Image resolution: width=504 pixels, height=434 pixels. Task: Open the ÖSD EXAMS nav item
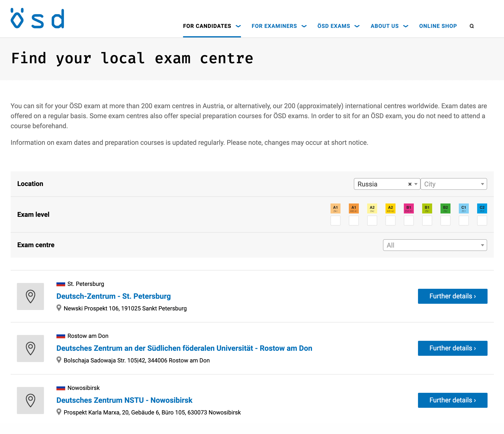[x=334, y=26]
